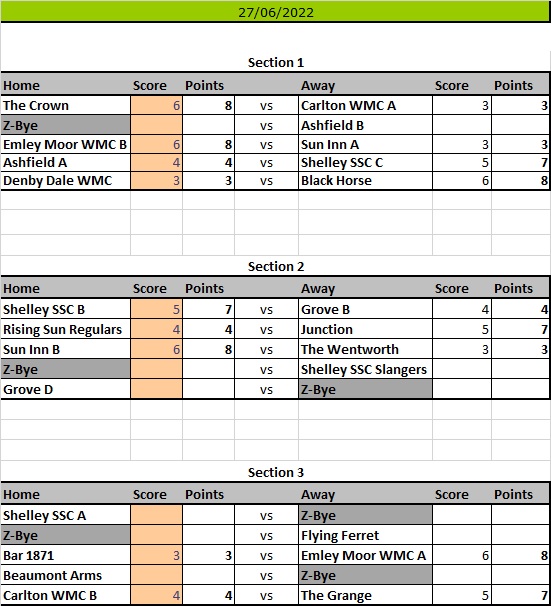Click the empty orange score cell for Beaumont Arms
Image resolution: width=551 pixels, height=606 pixels.
(156, 575)
